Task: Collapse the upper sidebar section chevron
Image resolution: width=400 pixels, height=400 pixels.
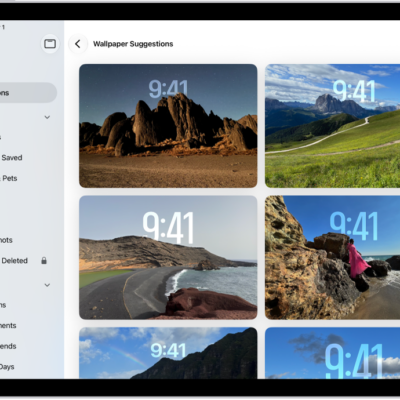Action: 47,117
